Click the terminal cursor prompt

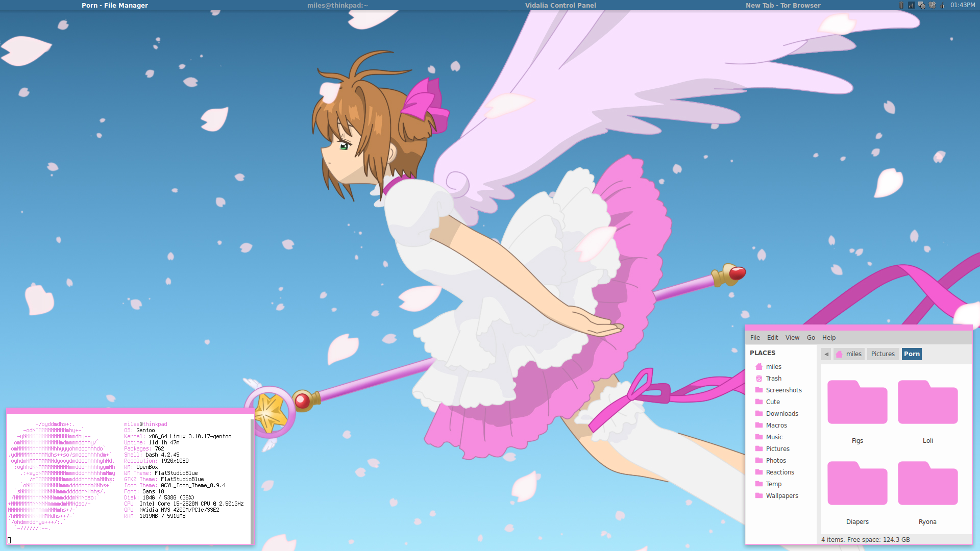tap(9, 540)
